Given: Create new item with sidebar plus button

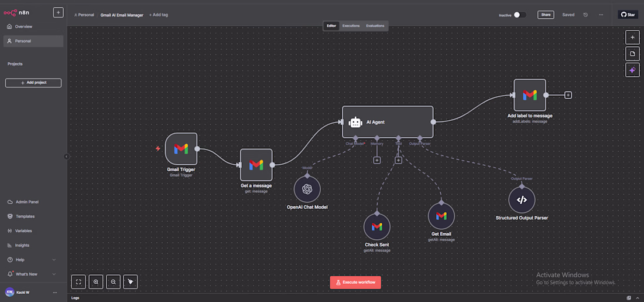Looking at the screenshot, I should coord(58,12).
